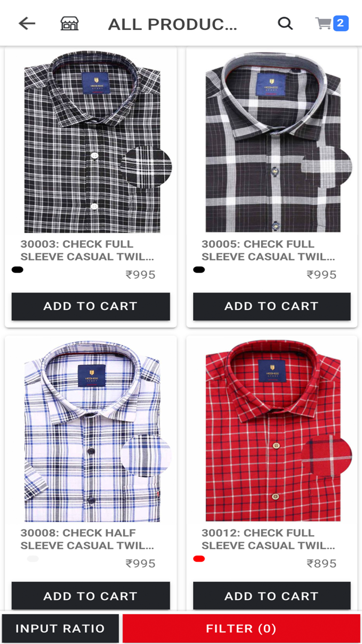Open the store home icon
The height and width of the screenshot is (644, 362).
tap(69, 24)
